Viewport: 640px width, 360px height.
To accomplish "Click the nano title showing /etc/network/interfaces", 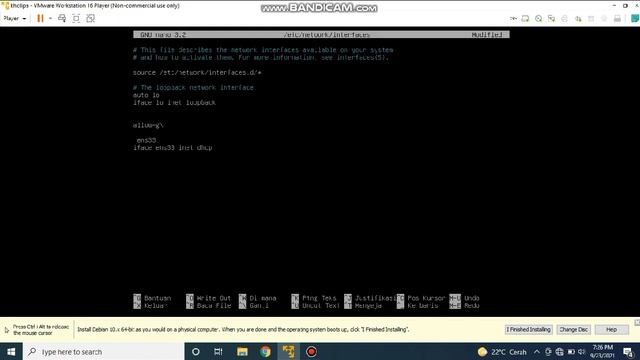I will [x=327, y=35].
